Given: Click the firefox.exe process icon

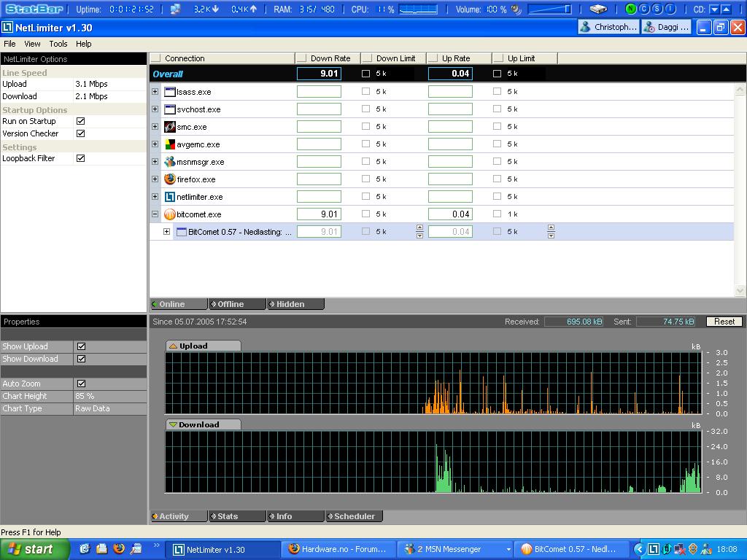Looking at the screenshot, I should pos(169,179).
